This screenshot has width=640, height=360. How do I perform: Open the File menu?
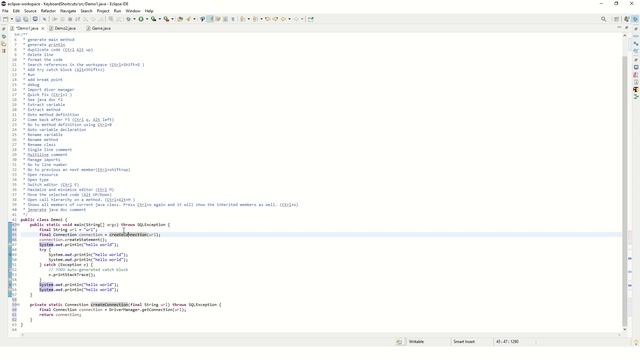[x=5, y=11]
